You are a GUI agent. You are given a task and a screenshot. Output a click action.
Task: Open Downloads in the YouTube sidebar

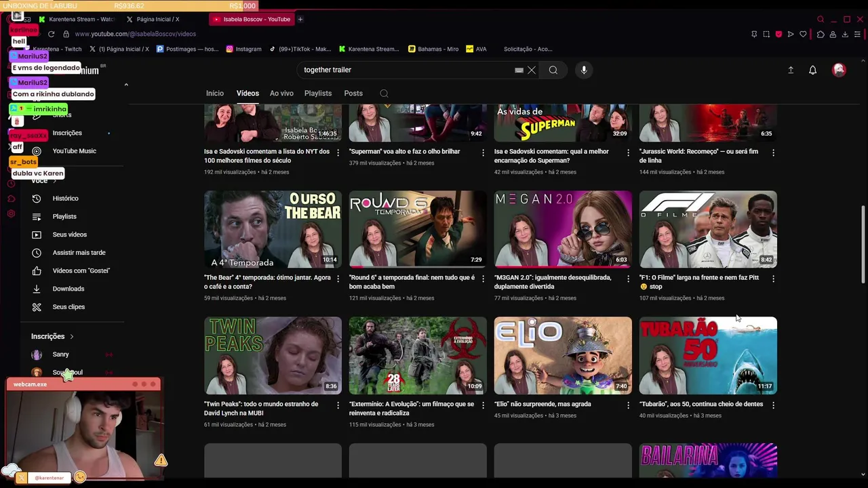[68, 289]
